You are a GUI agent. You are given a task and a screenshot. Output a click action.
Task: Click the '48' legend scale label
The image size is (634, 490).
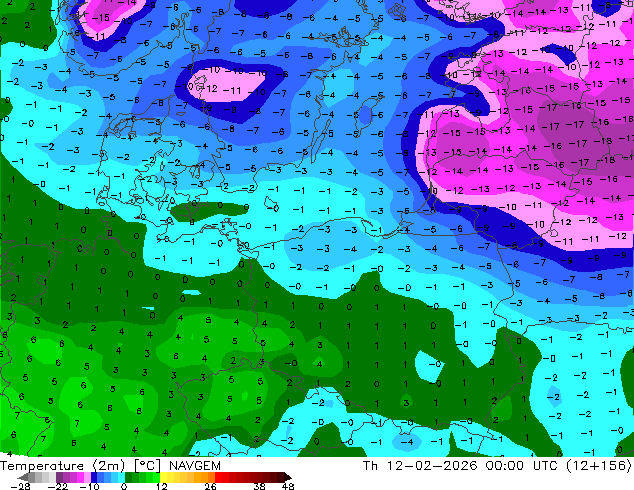pyautogui.click(x=288, y=486)
